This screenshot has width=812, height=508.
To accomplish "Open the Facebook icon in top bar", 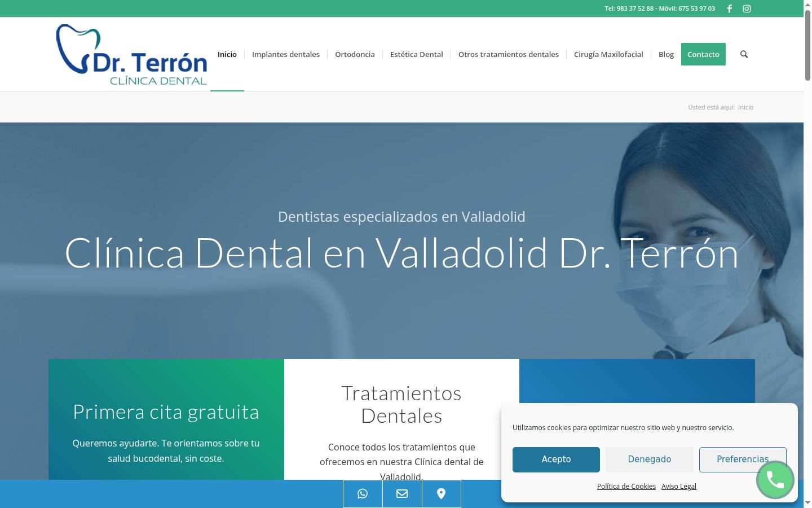I will point(730,8).
